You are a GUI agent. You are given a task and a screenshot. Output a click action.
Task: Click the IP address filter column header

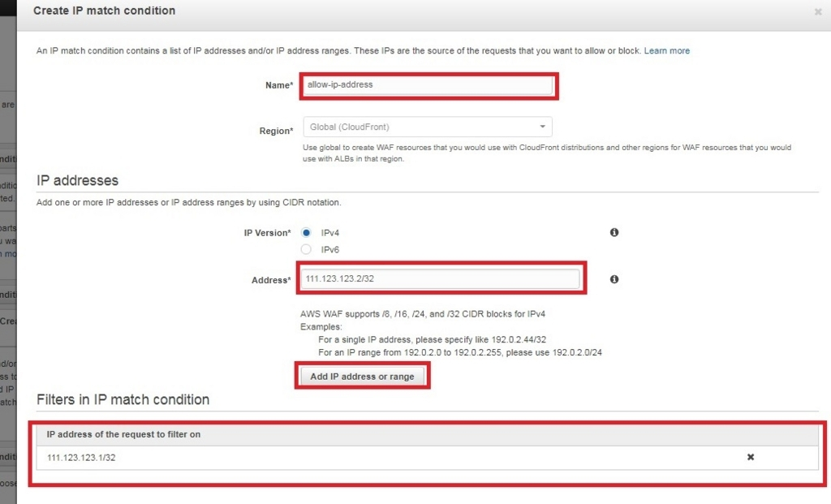pos(123,434)
